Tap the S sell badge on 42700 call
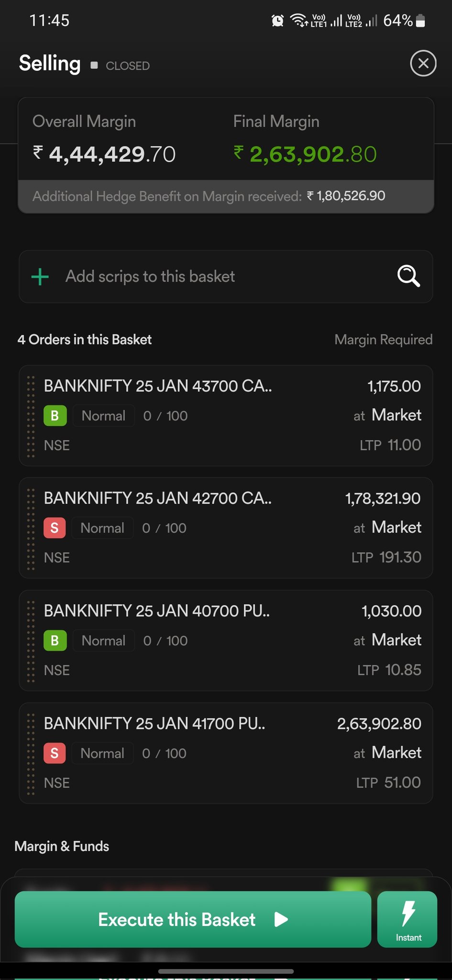452x980 pixels. pyautogui.click(x=55, y=528)
